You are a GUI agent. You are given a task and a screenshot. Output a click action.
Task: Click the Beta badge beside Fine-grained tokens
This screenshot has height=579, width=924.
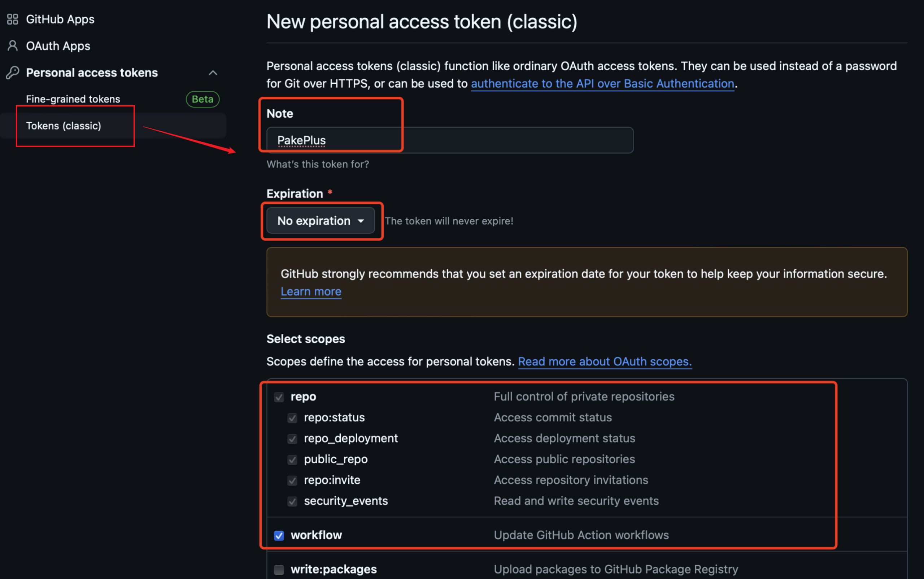pyautogui.click(x=202, y=99)
